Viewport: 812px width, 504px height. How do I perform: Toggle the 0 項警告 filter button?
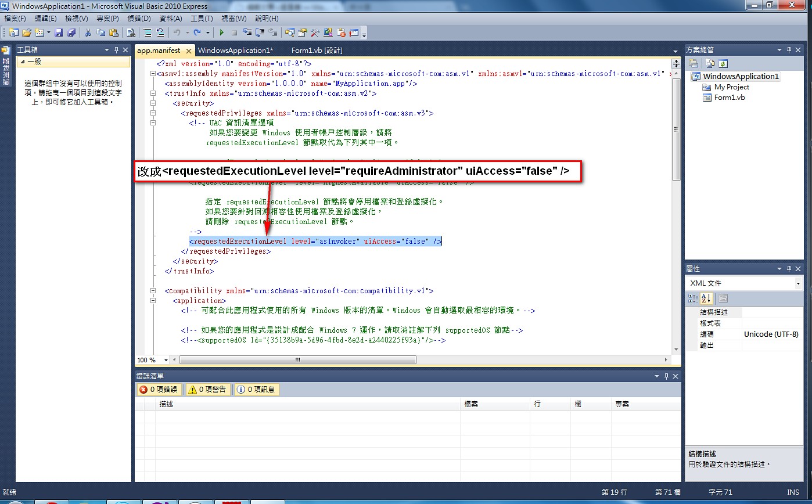pyautogui.click(x=207, y=390)
